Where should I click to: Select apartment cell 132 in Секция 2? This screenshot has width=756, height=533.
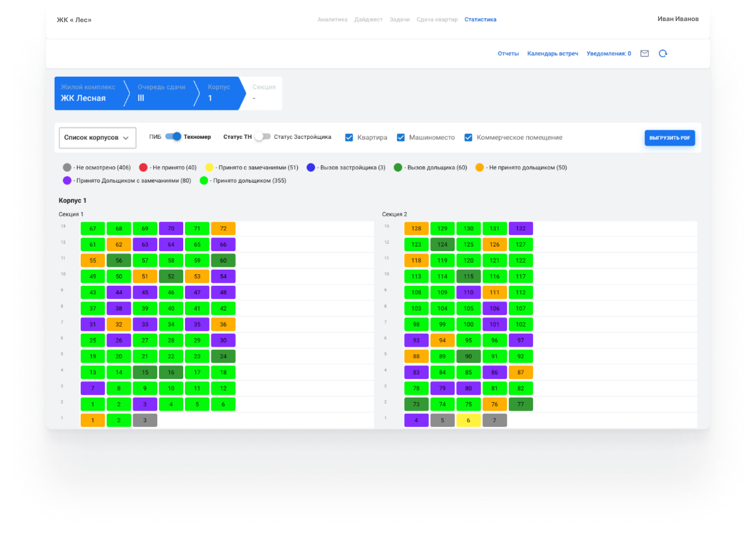click(x=521, y=229)
